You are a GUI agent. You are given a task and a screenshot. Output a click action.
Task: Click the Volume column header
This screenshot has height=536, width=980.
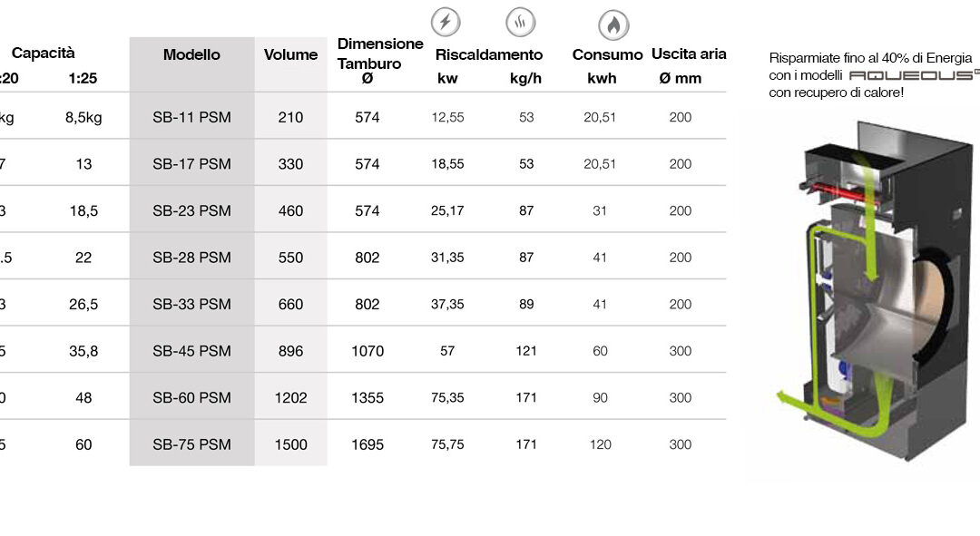point(290,55)
